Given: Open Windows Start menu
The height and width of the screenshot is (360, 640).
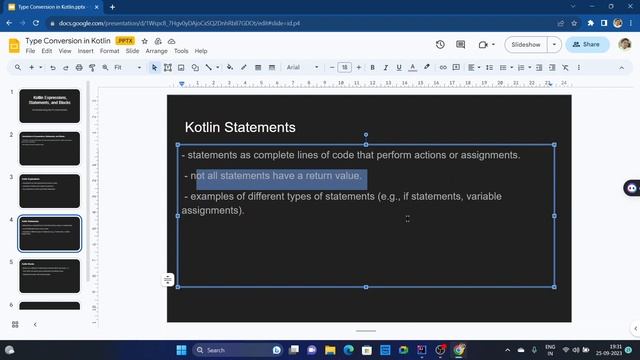Looking at the screenshot, I should 181,350.
